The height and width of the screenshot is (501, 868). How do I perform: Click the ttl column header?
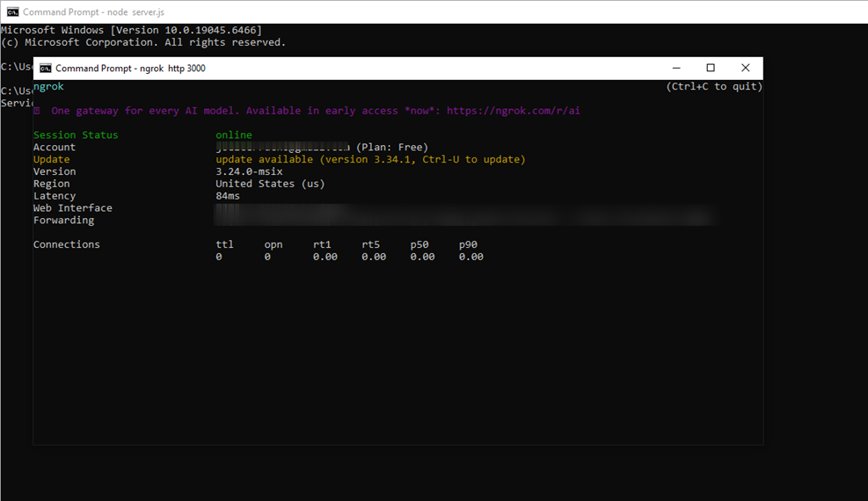(x=225, y=244)
